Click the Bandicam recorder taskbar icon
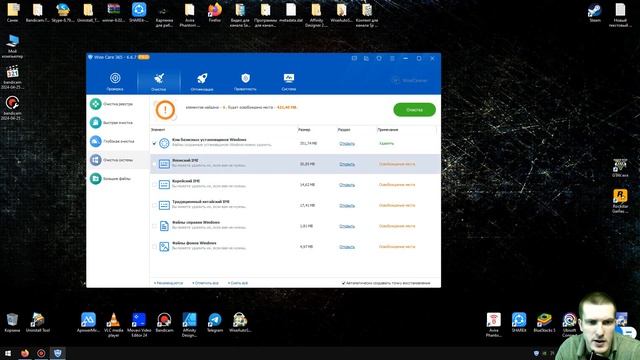640x360 pixels. click(41, 353)
